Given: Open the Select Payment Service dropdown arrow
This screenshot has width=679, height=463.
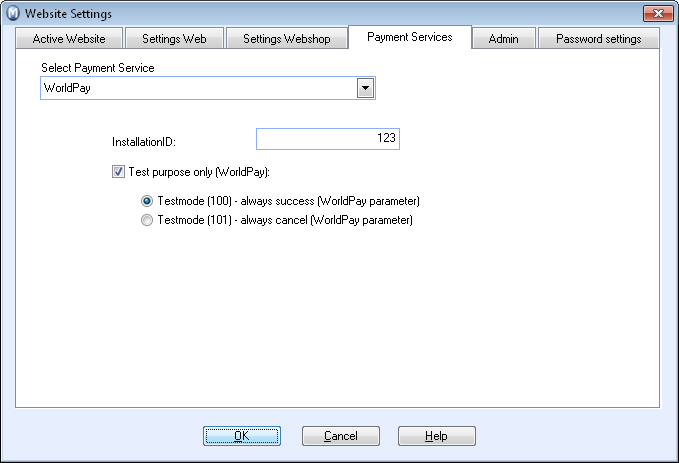Looking at the screenshot, I should 365,88.
